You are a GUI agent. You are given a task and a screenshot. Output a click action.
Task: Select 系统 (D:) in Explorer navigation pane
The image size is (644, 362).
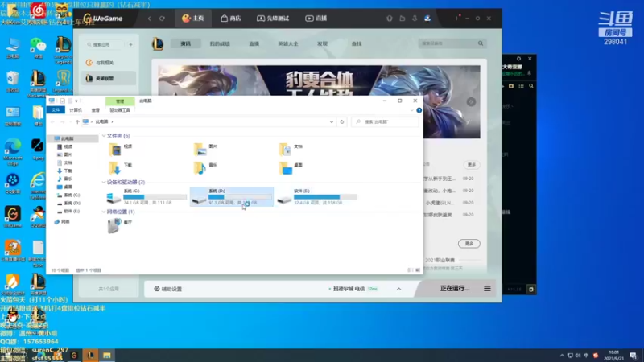pyautogui.click(x=68, y=204)
